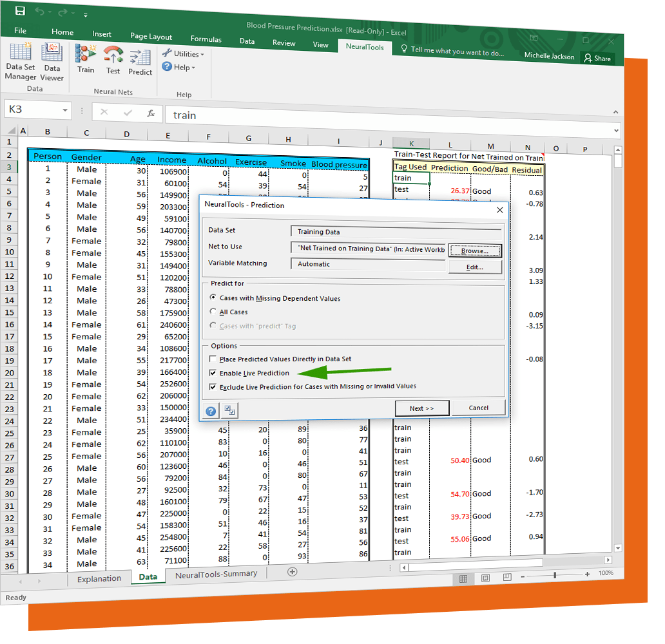665x644 pixels.
Task: Click the horizontal scrollbar left arrow
Action: 404,567
